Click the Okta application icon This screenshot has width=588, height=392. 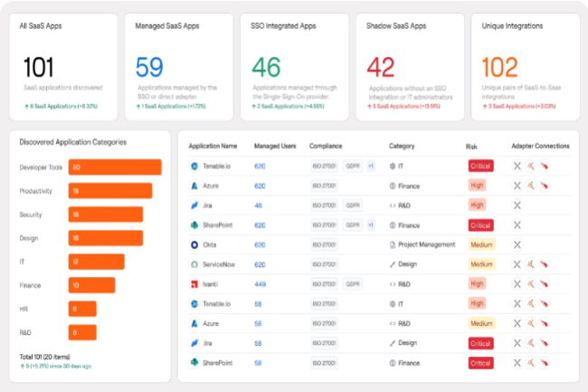pyautogui.click(x=194, y=244)
